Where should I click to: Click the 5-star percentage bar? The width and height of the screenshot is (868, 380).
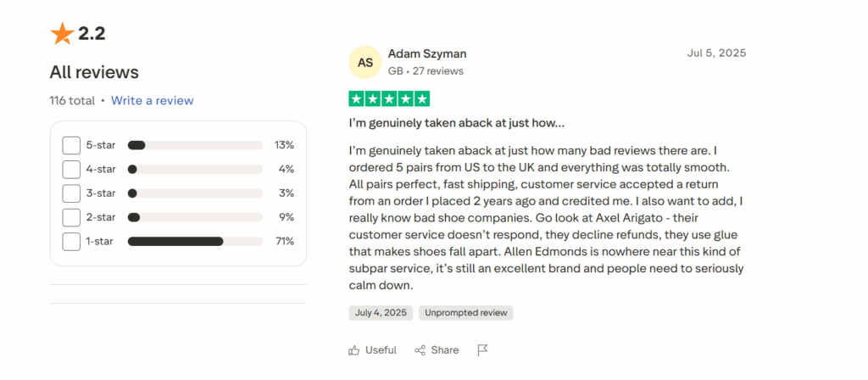coord(195,145)
